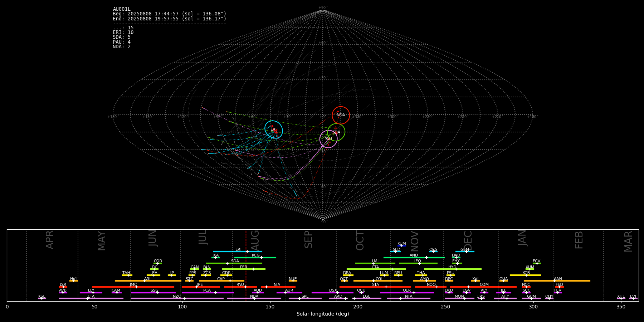Click the legend entry 'ERI: 10'

point(123,33)
